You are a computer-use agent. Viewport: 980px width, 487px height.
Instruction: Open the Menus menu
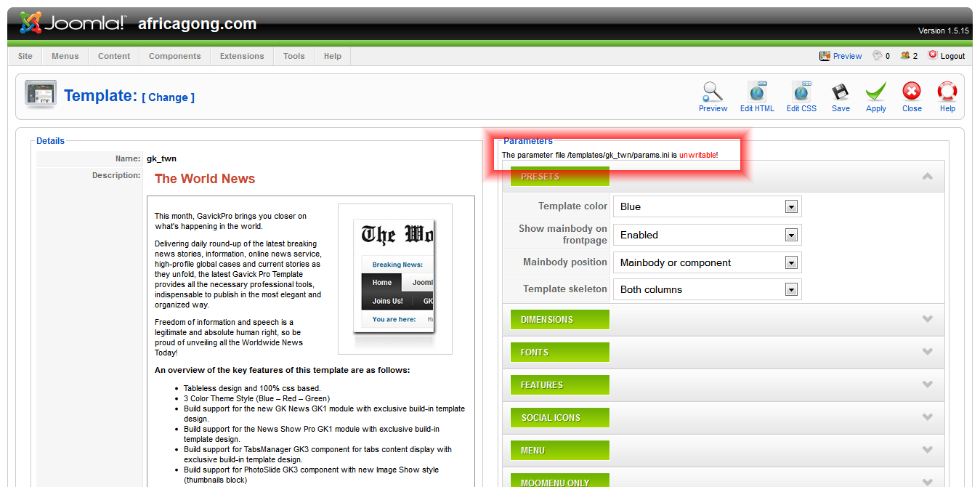65,56
